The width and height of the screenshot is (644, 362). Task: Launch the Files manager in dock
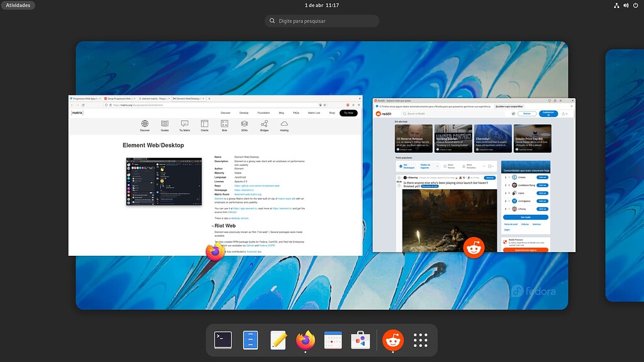[x=251, y=340]
